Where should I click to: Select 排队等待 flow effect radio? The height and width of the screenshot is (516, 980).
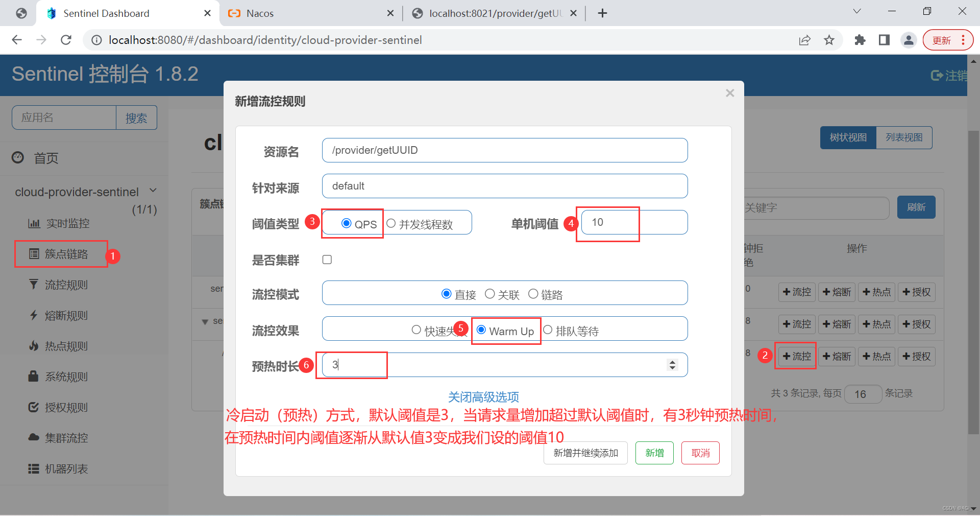(x=548, y=330)
